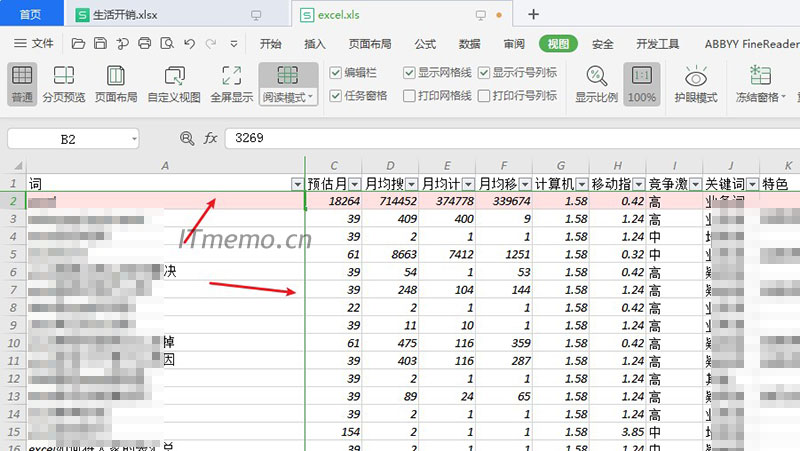Click the undo arrow icon
The height and width of the screenshot is (451, 800).
pos(189,43)
